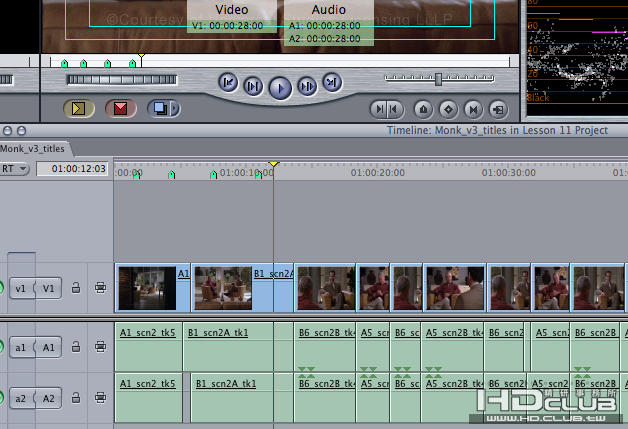Click 01:00:20:00 on the Timeline ruler
The height and width of the screenshot is (429, 628).
pos(378,173)
